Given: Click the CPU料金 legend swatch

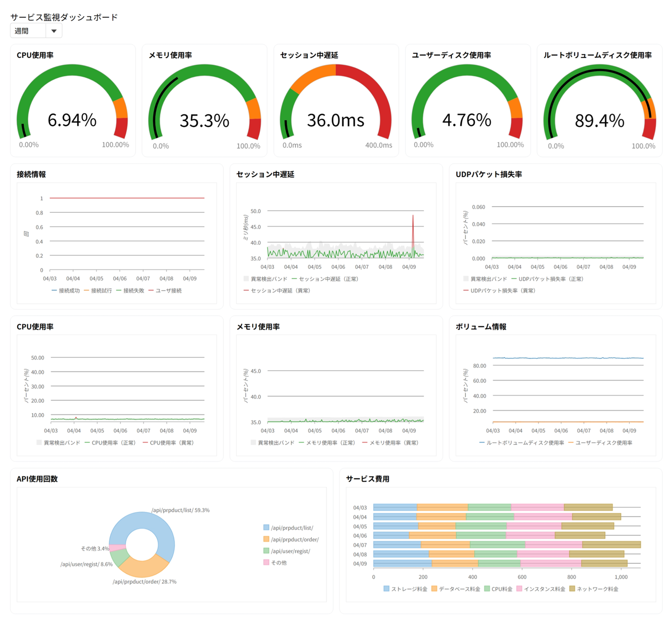Looking at the screenshot, I should coord(487,589).
